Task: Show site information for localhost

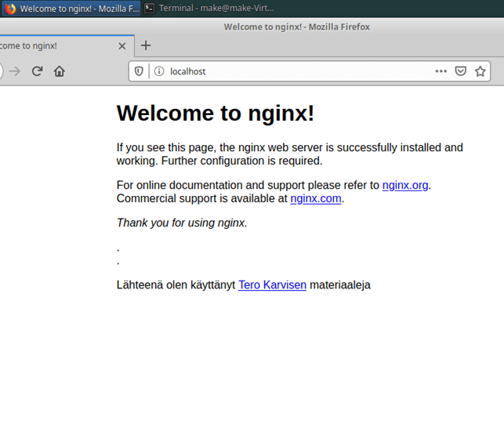Action: [x=158, y=71]
